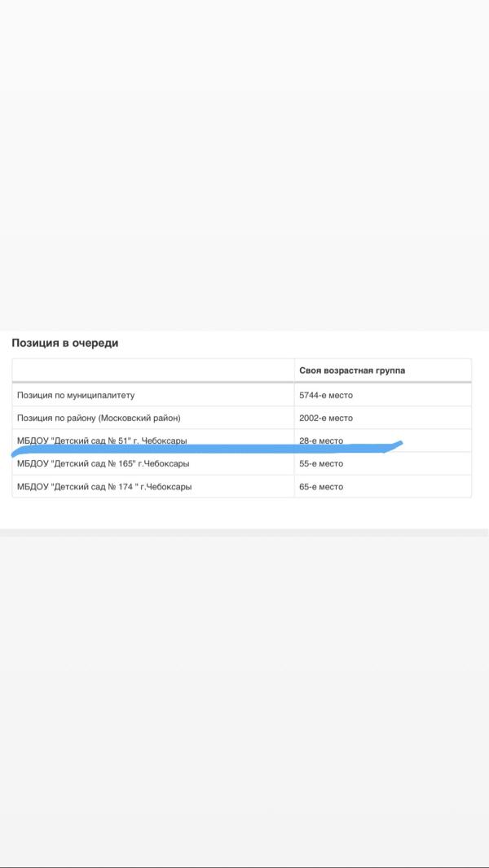Click the '2002-е место' value
489x868 pixels.
tap(326, 418)
